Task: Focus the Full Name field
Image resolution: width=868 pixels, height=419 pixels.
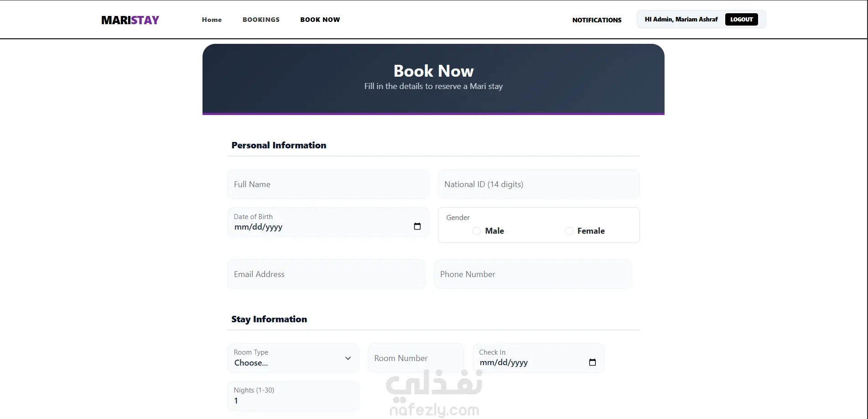Action: click(x=328, y=184)
